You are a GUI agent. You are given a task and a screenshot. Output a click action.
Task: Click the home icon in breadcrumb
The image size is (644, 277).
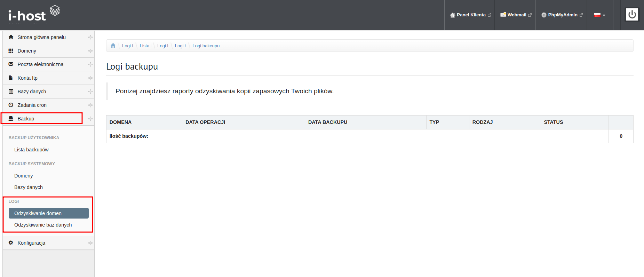tap(113, 46)
